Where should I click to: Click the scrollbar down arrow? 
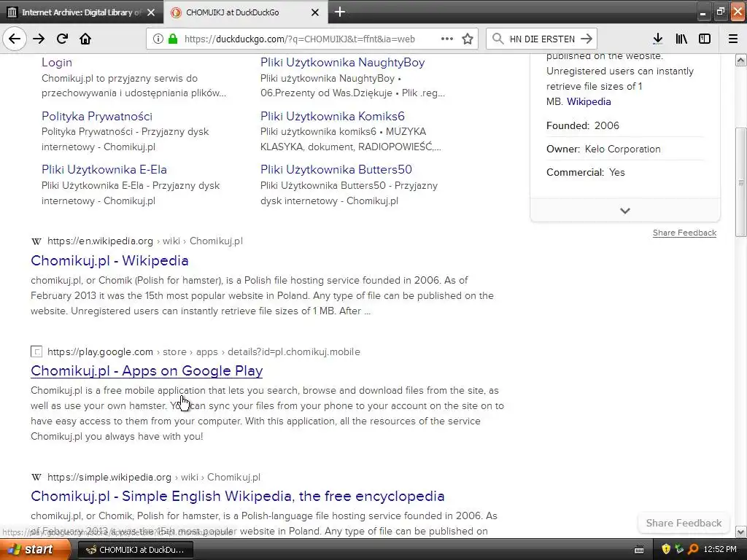coord(741,532)
